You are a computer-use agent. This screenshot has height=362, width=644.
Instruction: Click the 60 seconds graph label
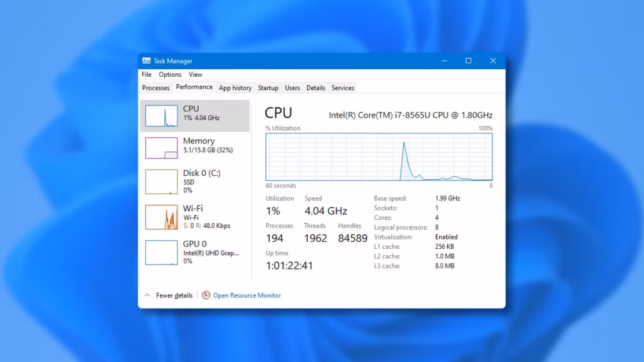pos(280,185)
